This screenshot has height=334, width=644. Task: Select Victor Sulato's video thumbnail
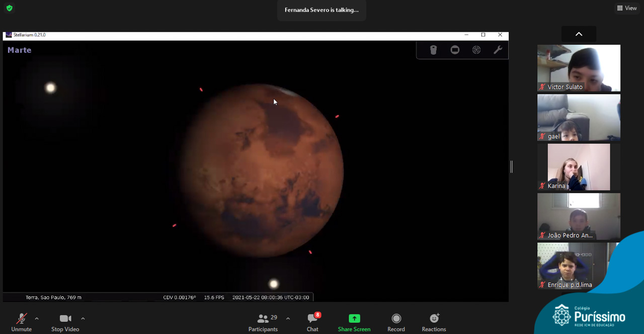click(579, 68)
